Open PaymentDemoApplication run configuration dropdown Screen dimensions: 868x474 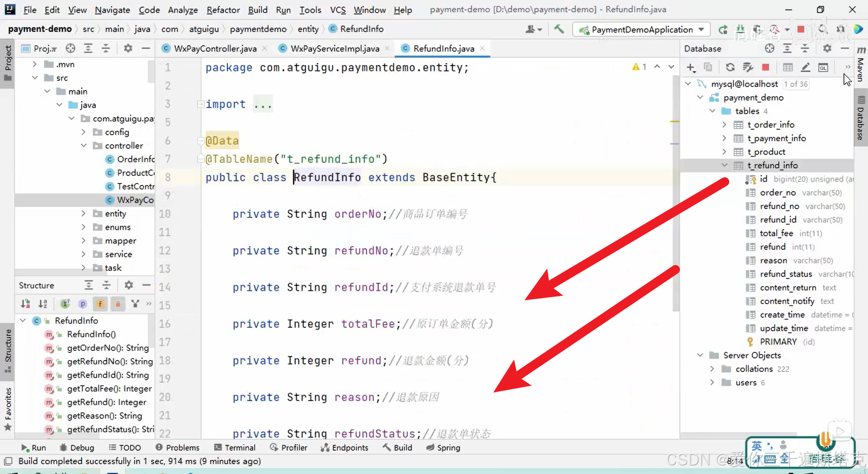point(642,29)
